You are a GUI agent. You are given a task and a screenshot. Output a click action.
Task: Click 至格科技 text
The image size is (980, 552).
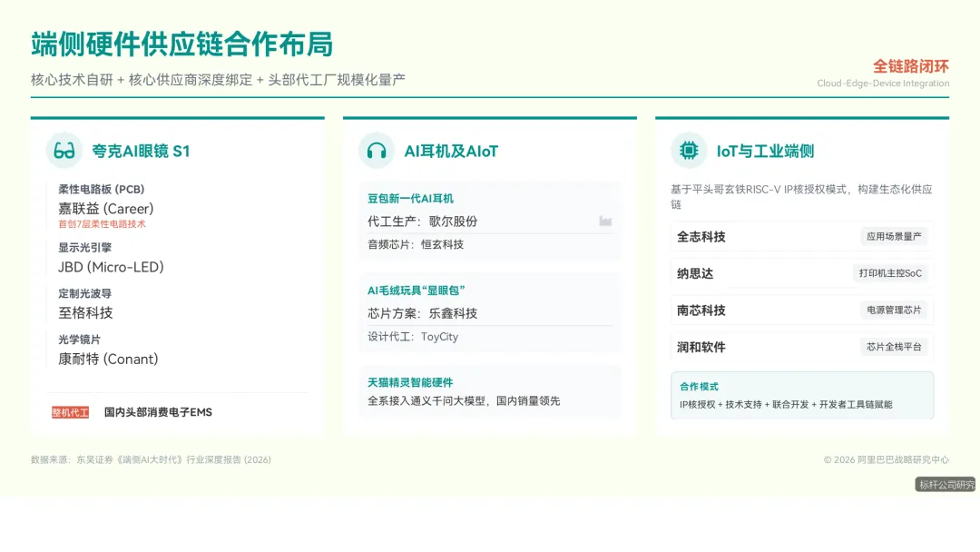(85, 313)
